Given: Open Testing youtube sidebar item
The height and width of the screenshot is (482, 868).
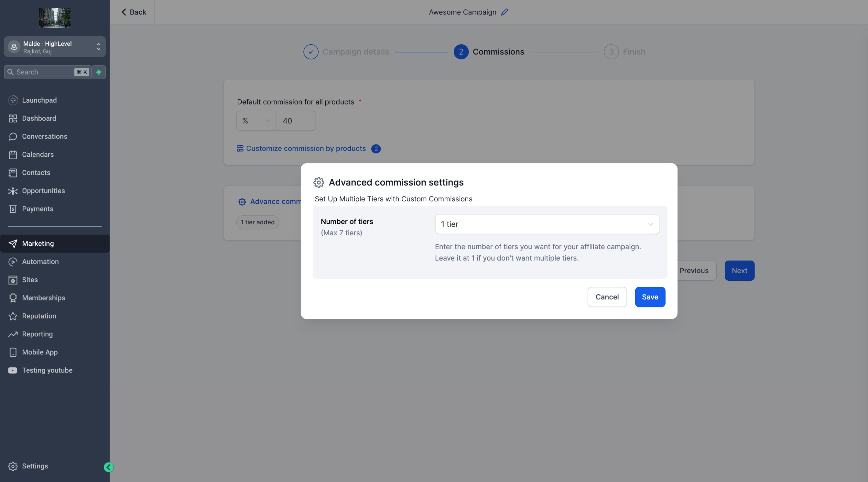Looking at the screenshot, I should [47, 370].
